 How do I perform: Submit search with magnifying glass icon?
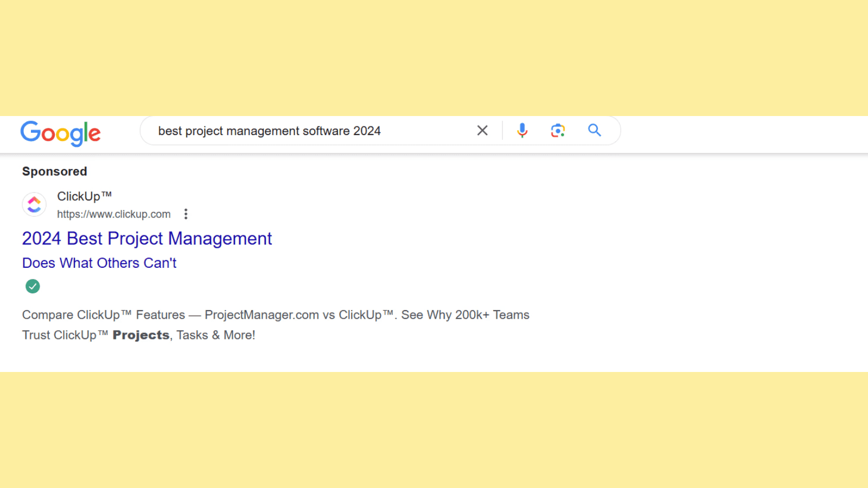click(x=595, y=130)
